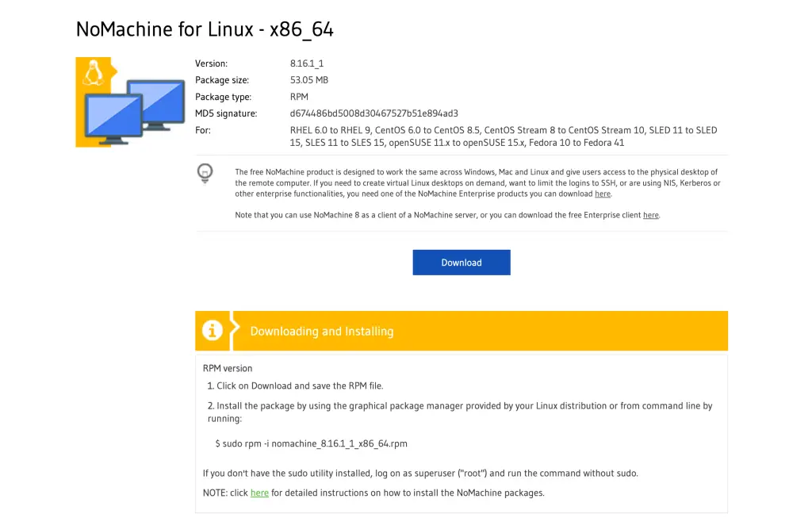812x518 pixels.
Task: Click the RPM package type value
Action: 299,97
